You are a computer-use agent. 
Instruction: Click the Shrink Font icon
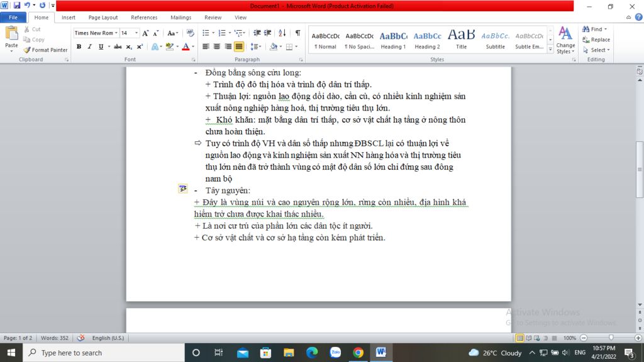(x=156, y=33)
